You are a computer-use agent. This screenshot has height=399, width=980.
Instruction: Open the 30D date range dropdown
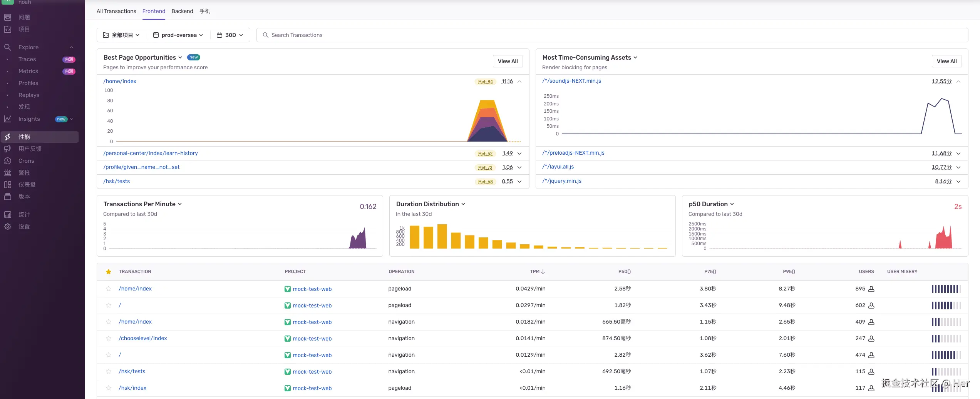click(x=230, y=35)
